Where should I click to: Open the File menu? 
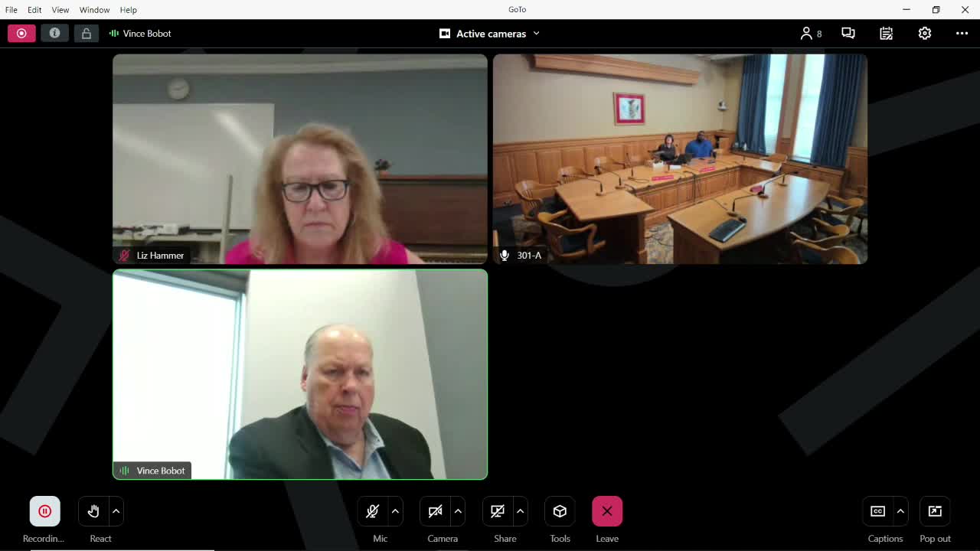(x=11, y=10)
